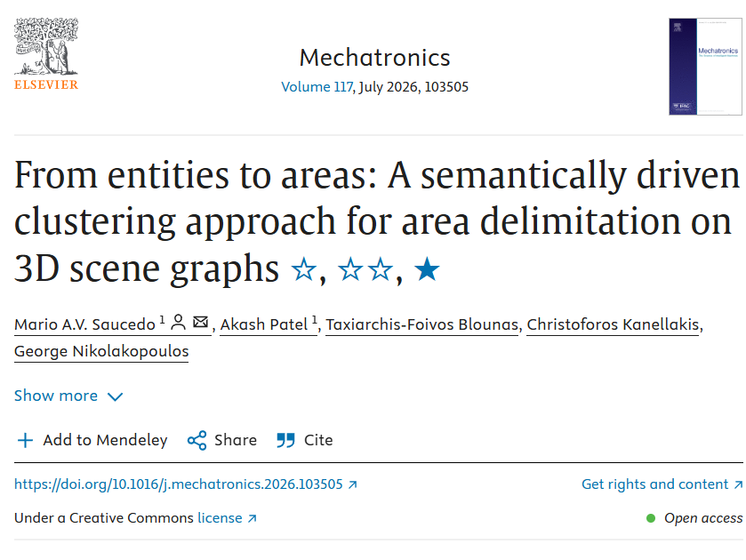Open author Christoforos Kanellakis details

613,324
